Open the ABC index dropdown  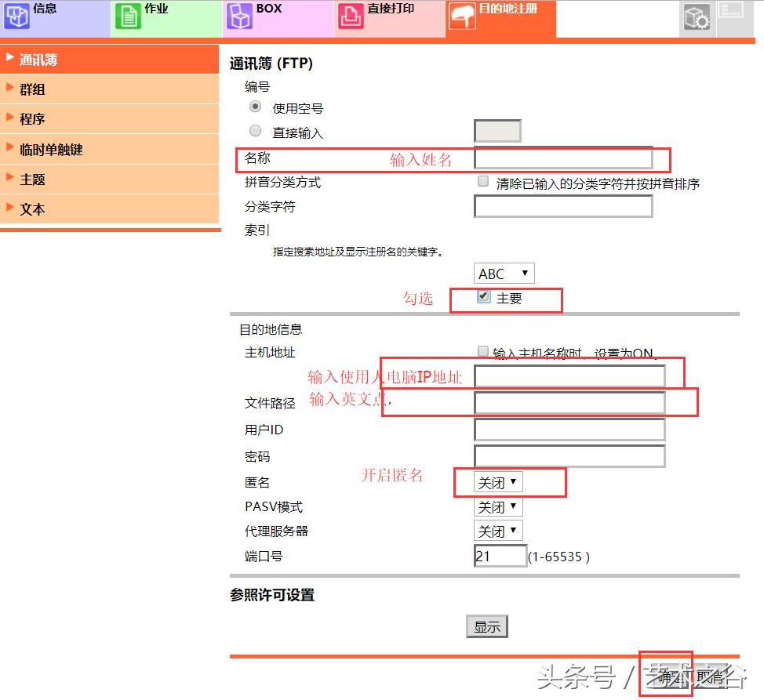tap(504, 274)
